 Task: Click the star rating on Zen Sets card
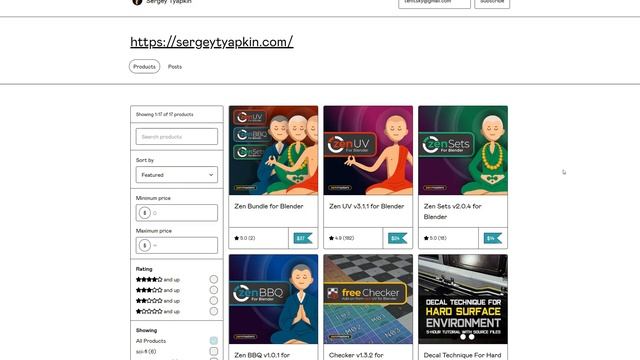coord(436,238)
